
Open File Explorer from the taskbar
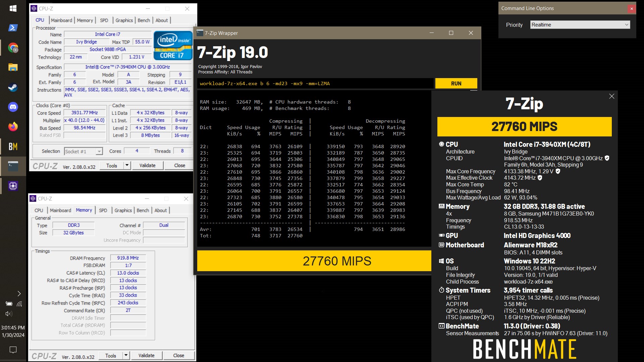coord(13,67)
